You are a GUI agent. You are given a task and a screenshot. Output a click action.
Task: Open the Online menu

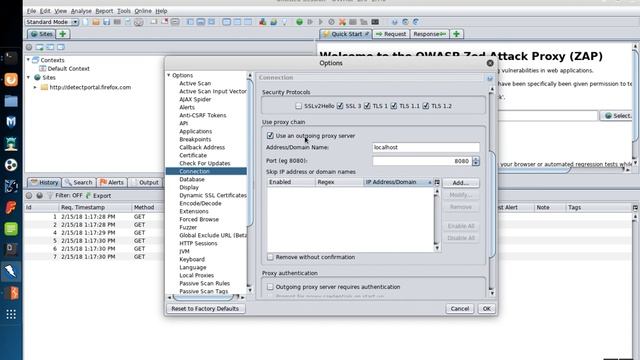click(x=143, y=11)
